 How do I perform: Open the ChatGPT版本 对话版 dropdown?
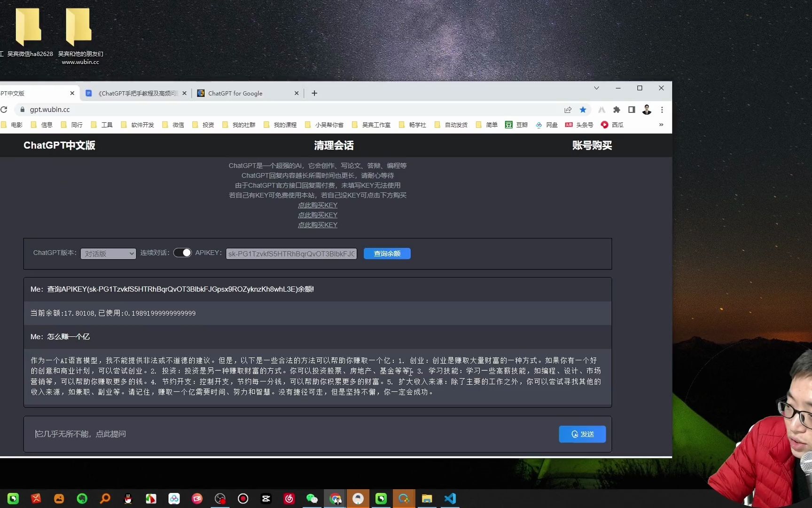108,254
